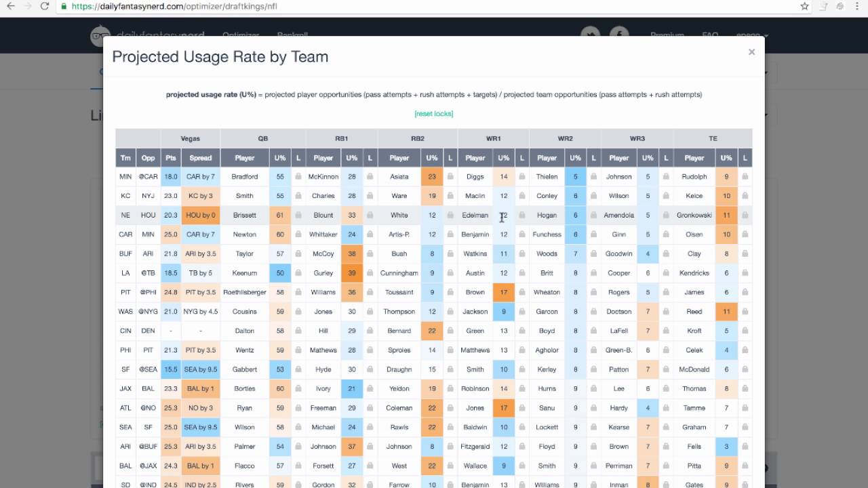This screenshot has height=488, width=868.
Task: Click the Vegas group header
Action: (191, 139)
